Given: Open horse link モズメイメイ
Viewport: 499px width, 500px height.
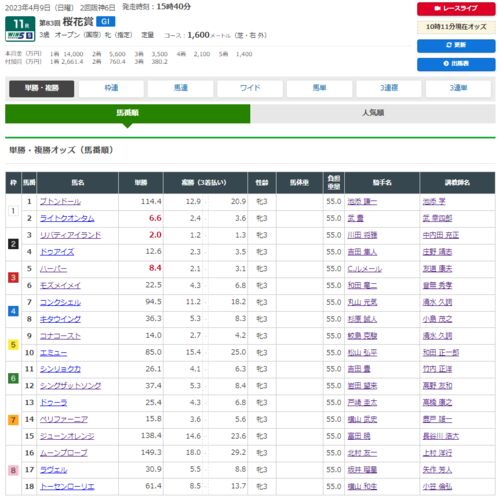Looking at the screenshot, I should point(60,285).
